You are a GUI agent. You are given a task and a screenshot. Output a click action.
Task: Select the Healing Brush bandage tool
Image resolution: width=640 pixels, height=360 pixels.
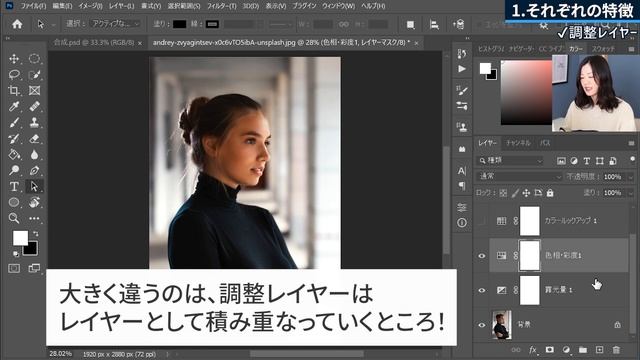(34, 107)
